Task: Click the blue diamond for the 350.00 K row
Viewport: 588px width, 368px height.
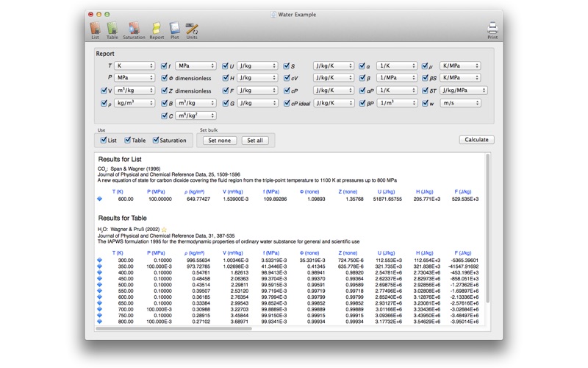Action: pos(99,266)
